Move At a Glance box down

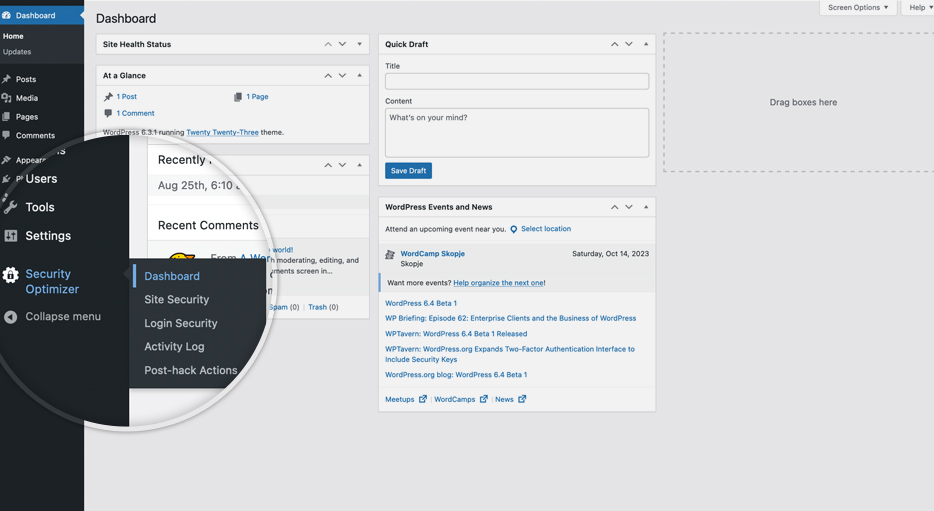pos(343,76)
